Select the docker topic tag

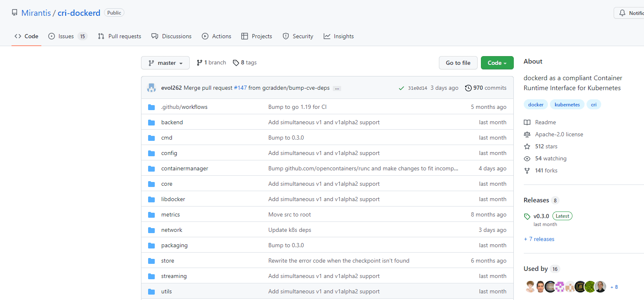pyautogui.click(x=536, y=105)
